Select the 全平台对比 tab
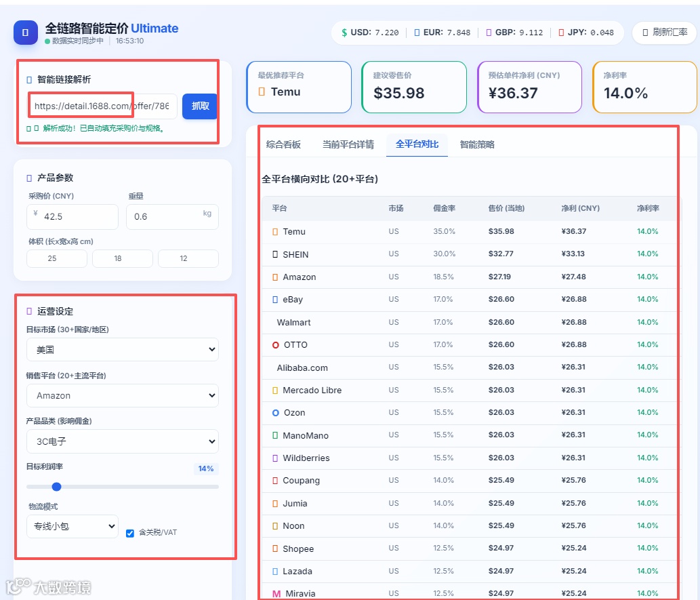 [417, 144]
